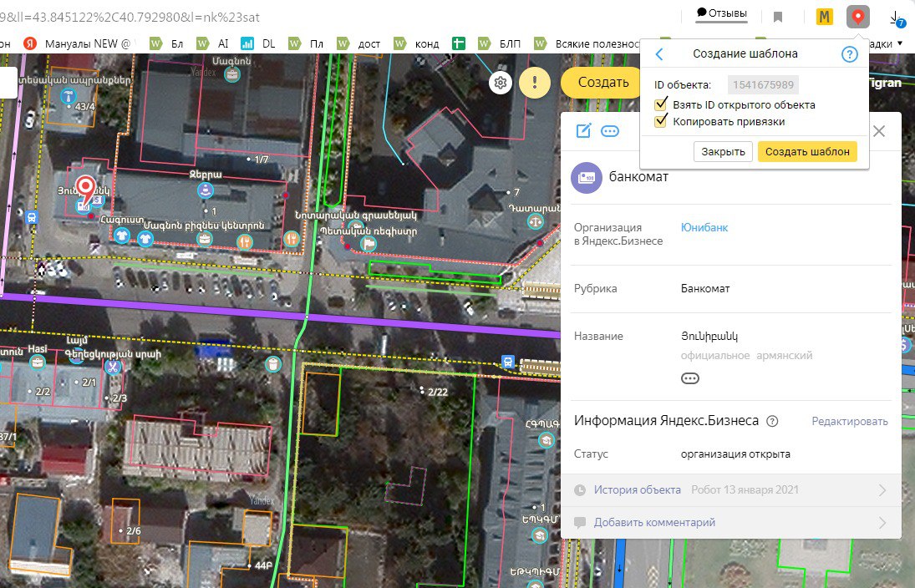The image size is (915, 588).
Task: Open the Юнибанк organization link
Action: [704, 227]
